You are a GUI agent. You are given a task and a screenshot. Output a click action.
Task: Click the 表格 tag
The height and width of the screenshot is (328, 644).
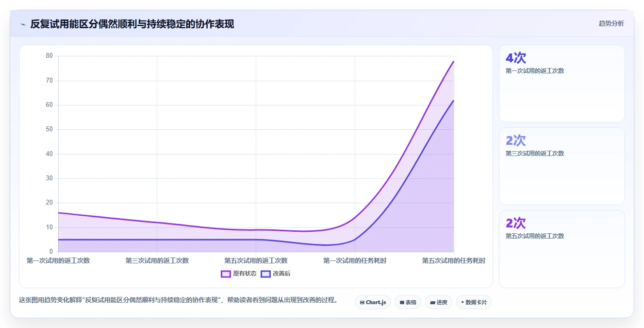click(408, 302)
